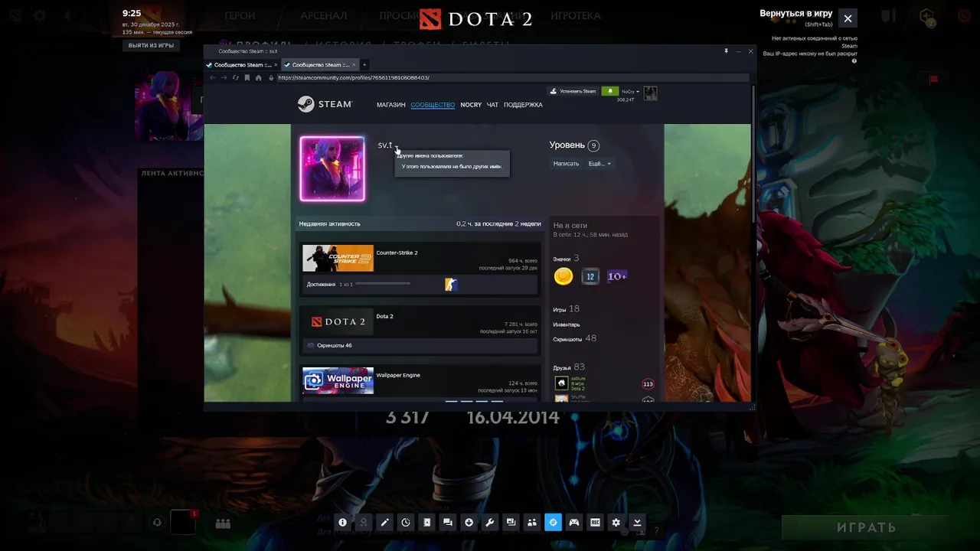The width and height of the screenshot is (980, 551).
Task: Open the 'Значки' badges link
Action: tap(562, 259)
